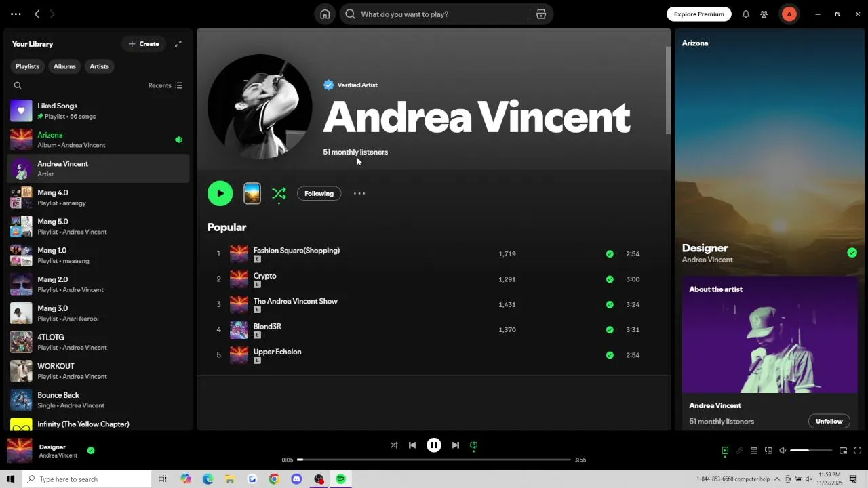Image resolution: width=868 pixels, height=488 pixels.
Task: Go to Spotify Home
Action: click(325, 14)
